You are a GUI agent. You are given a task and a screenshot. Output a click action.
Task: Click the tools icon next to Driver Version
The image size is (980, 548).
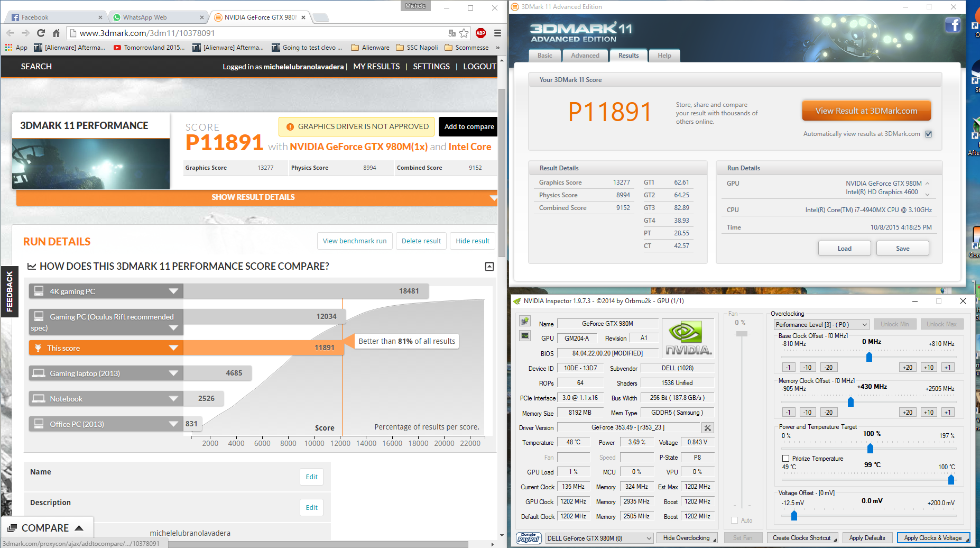pos(708,427)
